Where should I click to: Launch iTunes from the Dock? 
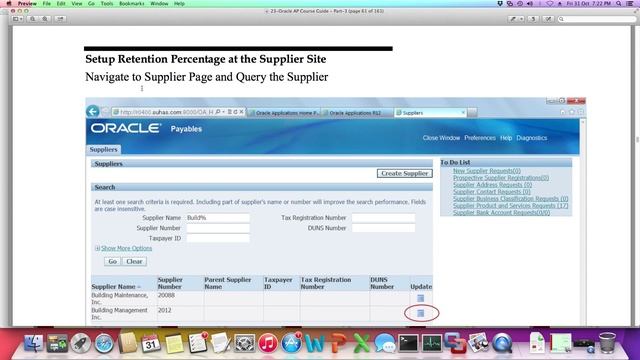pyautogui.click(x=268, y=343)
